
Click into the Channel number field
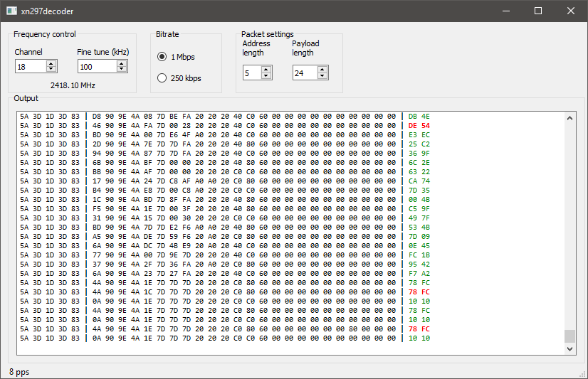(31, 67)
